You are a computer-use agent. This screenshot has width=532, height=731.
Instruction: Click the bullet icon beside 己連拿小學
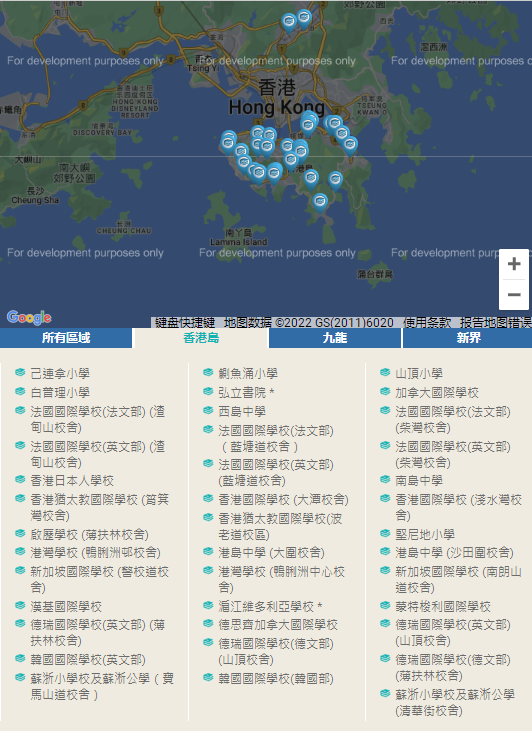(20, 372)
